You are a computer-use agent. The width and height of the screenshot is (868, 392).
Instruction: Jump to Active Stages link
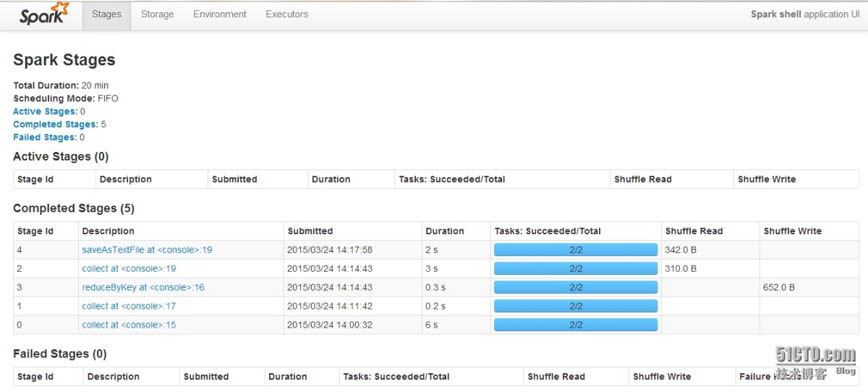[x=45, y=111]
